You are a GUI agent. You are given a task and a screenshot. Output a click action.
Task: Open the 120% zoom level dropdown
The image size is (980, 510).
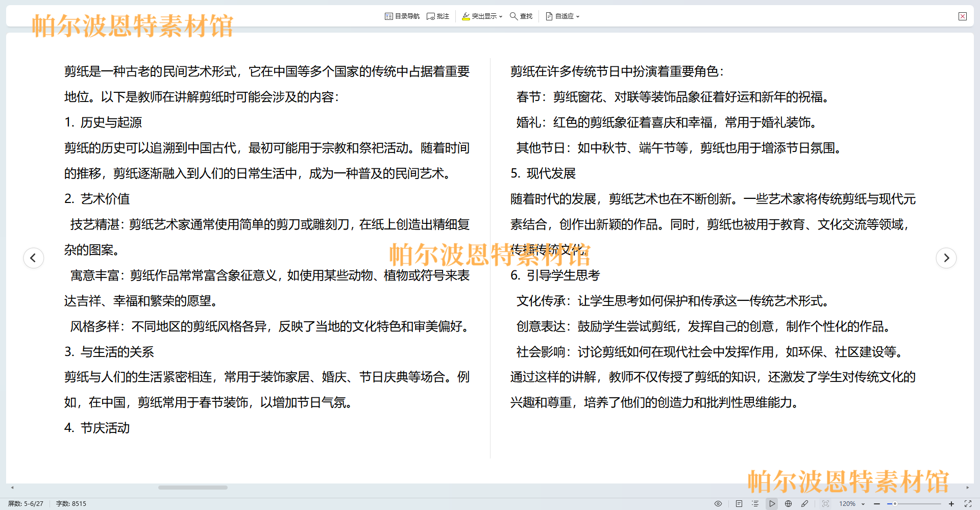(852, 503)
